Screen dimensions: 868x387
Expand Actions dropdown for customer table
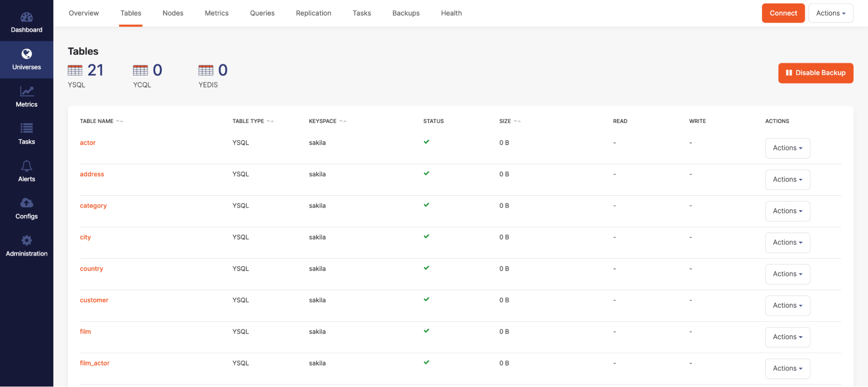pos(787,306)
